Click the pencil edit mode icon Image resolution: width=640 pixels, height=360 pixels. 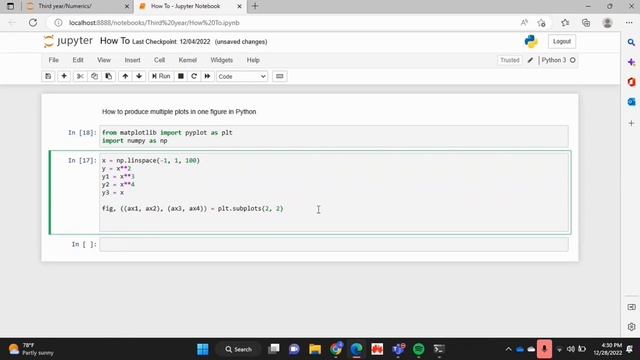click(x=530, y=60)
